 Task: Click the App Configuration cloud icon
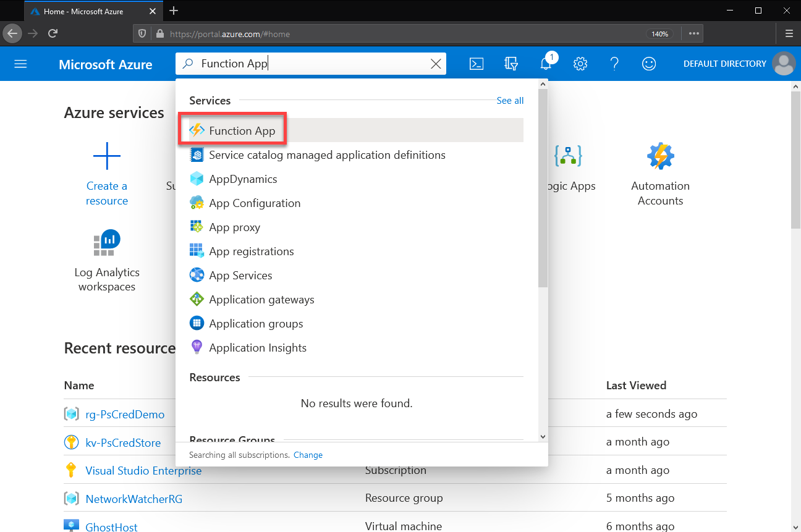point(197,203)
